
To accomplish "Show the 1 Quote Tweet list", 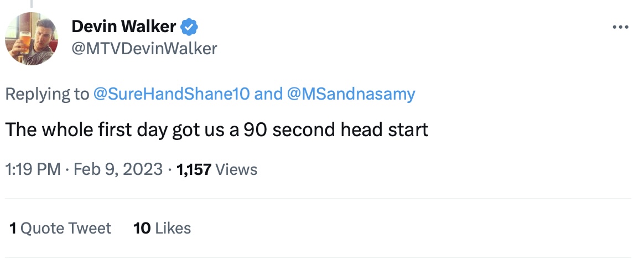I will (x=60, y=228).
